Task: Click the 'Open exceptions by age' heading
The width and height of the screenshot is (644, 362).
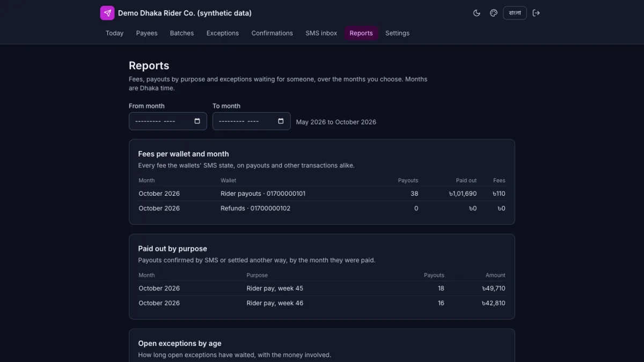Action: [x=180, y=344]
